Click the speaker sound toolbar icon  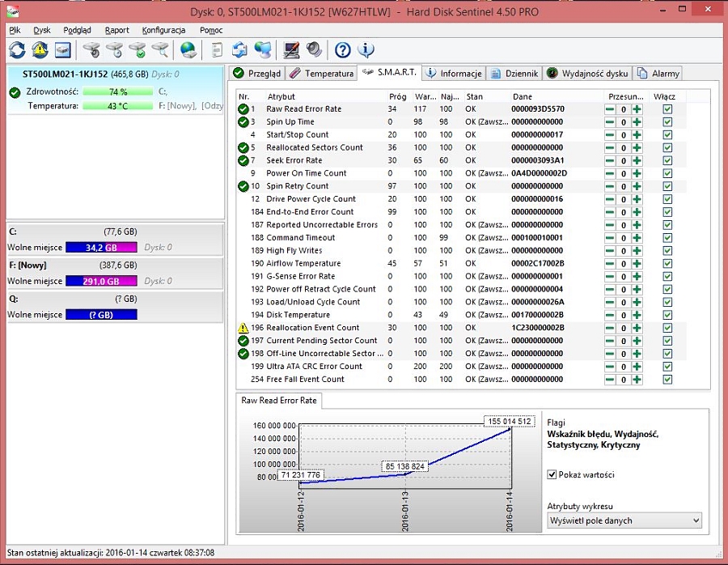click(315, 49)
